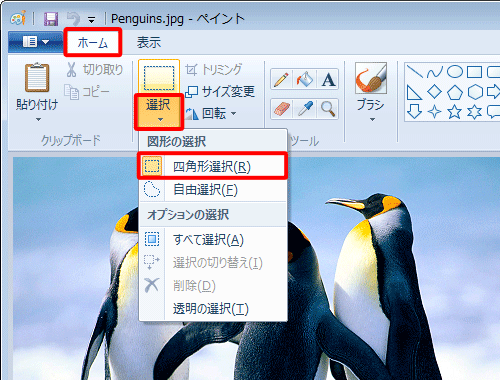
Task: Choose 四角形選択(R) from menu
Action: pyautogui.click(x=212, y=166)
